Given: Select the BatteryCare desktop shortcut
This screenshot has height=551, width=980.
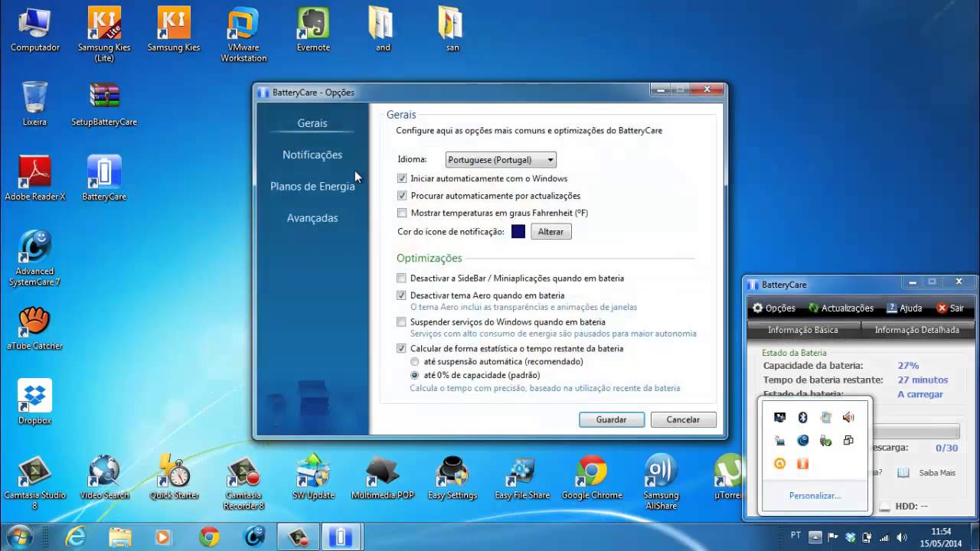Looking at the screenshot, I should (104, 178).
